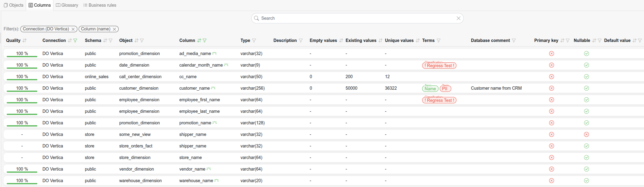Screen dimensions: 644x187
Task: Click the sort icon on Empty values
Action: [341, 40]
